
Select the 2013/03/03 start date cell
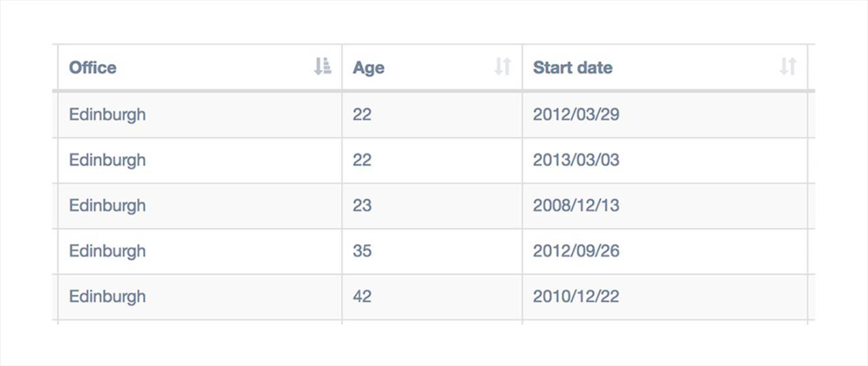click(x=665, y=160)
